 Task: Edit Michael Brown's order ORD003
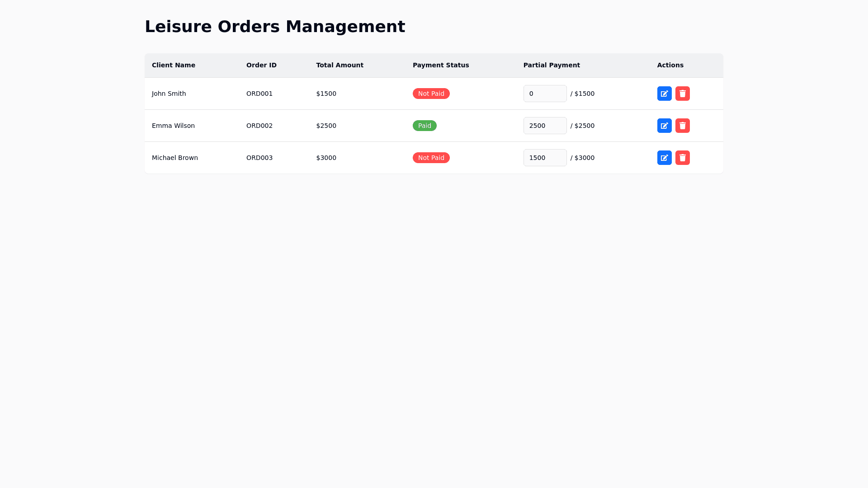pos(664,158)
